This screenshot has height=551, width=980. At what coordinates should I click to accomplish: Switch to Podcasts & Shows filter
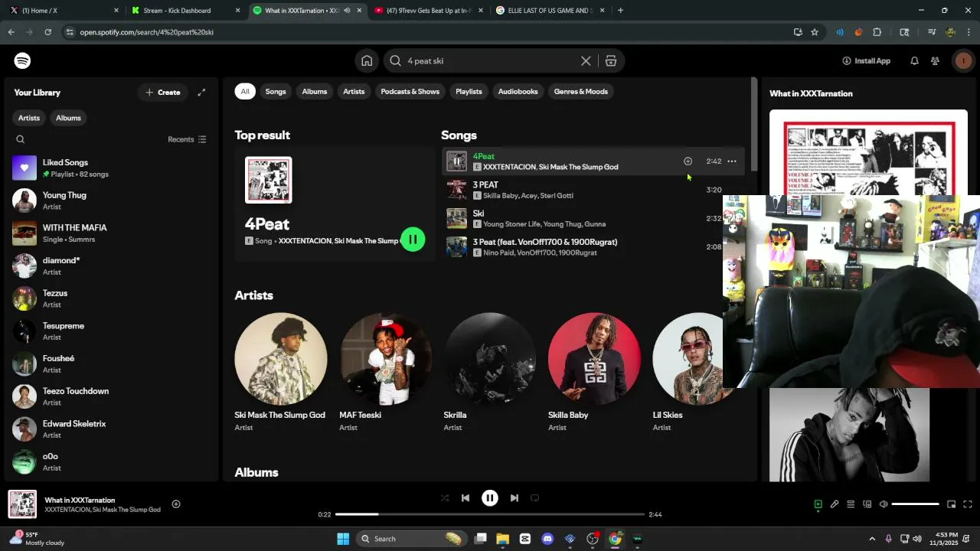coord(410,91)
